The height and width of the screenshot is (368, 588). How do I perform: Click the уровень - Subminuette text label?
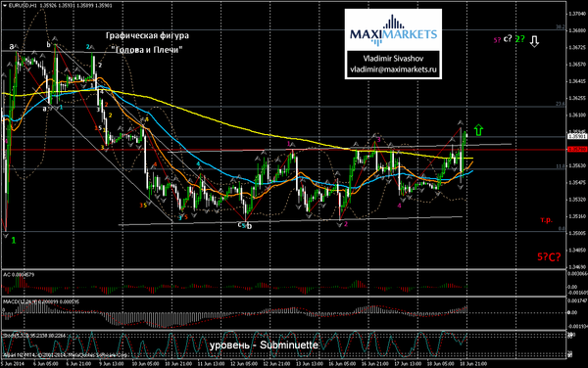click(264, 345)
